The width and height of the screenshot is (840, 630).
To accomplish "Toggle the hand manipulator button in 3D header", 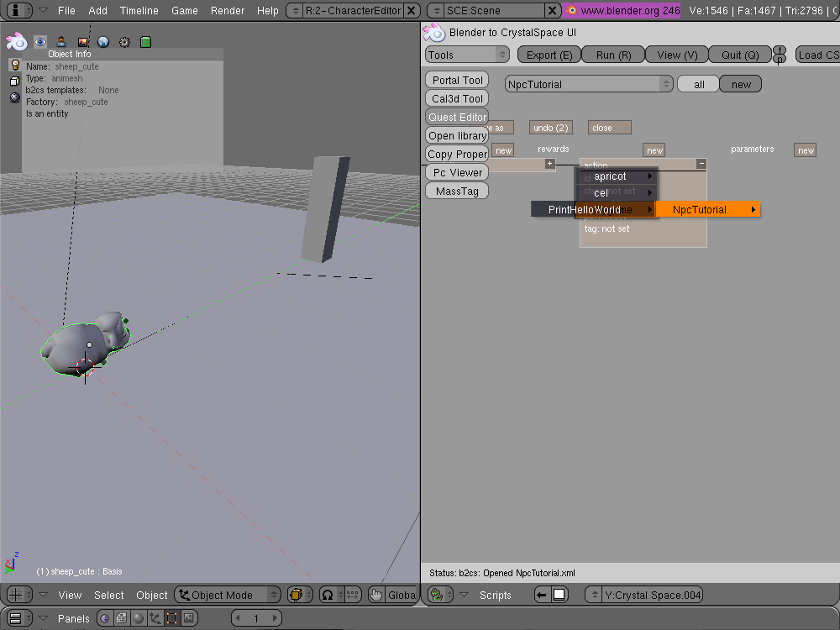I will click(375, 595).
